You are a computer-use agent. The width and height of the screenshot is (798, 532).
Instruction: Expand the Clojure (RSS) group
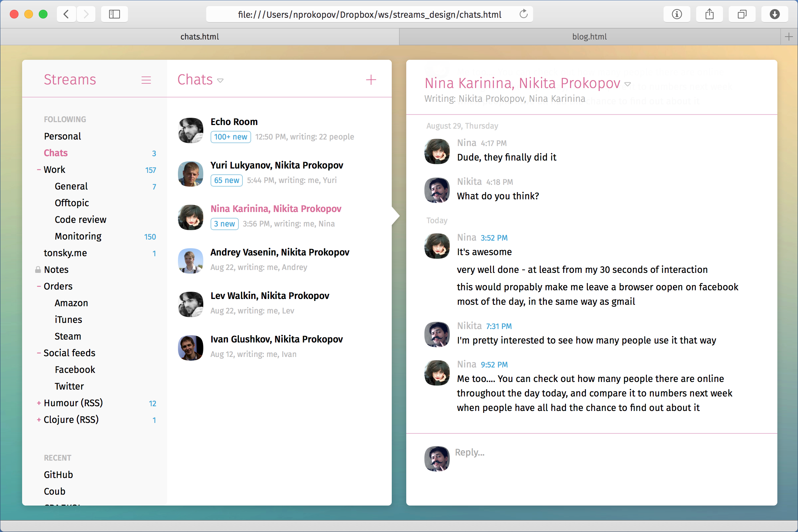(x=39, y=420)
